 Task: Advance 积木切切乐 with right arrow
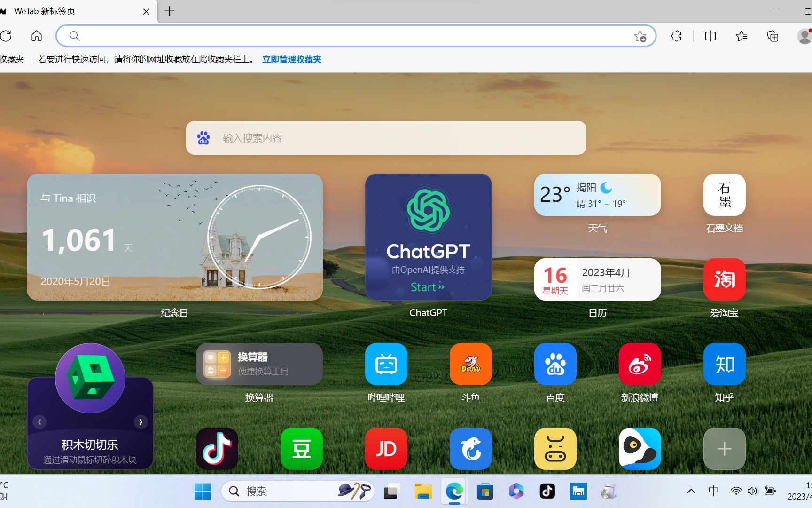pos(141,422)
